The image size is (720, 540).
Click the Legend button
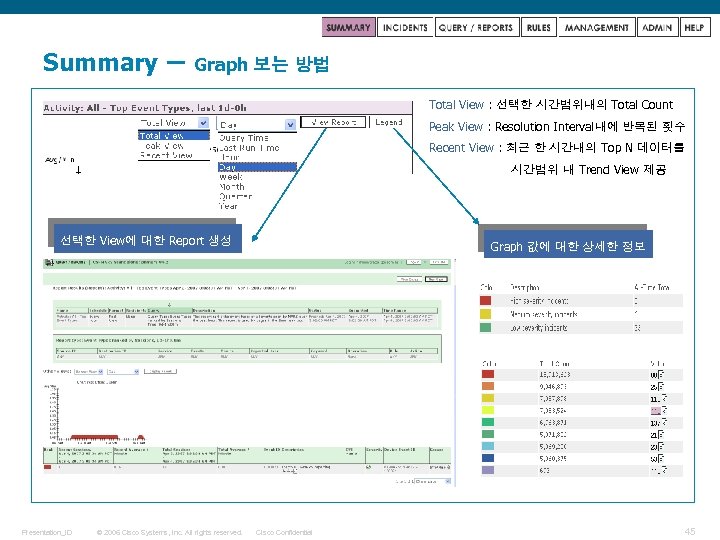[x=389, y=122]
